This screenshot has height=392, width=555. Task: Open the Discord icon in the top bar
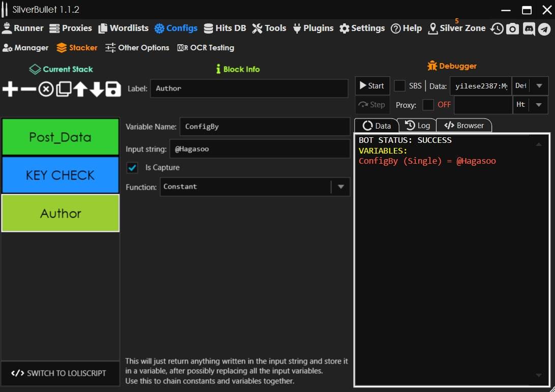529,29
